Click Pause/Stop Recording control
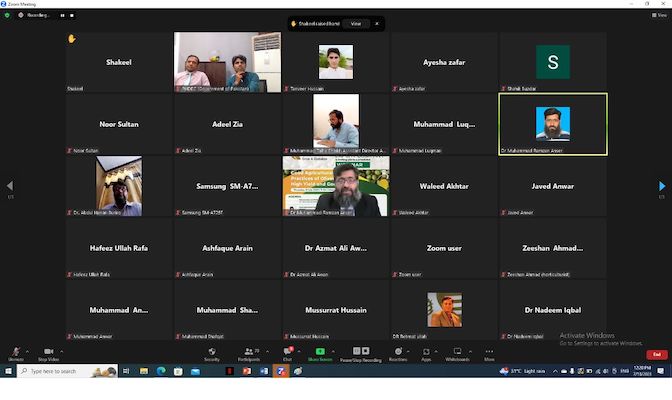The image size is (672, 400). coord(360,352)
